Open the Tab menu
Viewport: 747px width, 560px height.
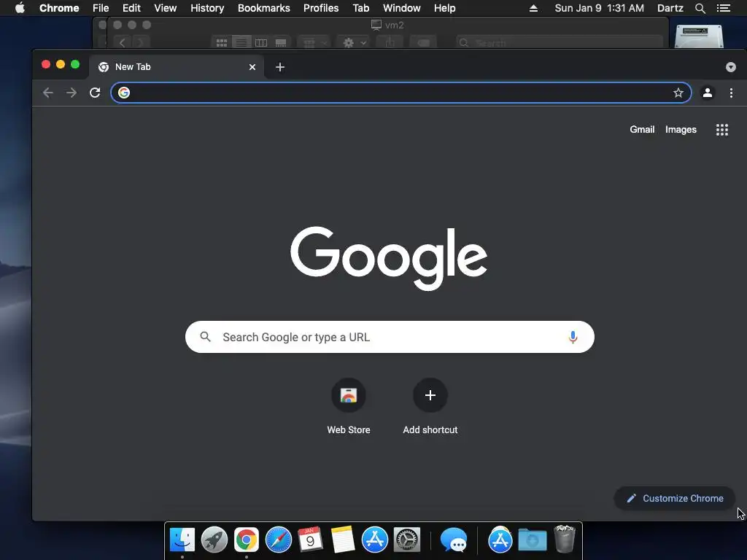tap(360, 8)
